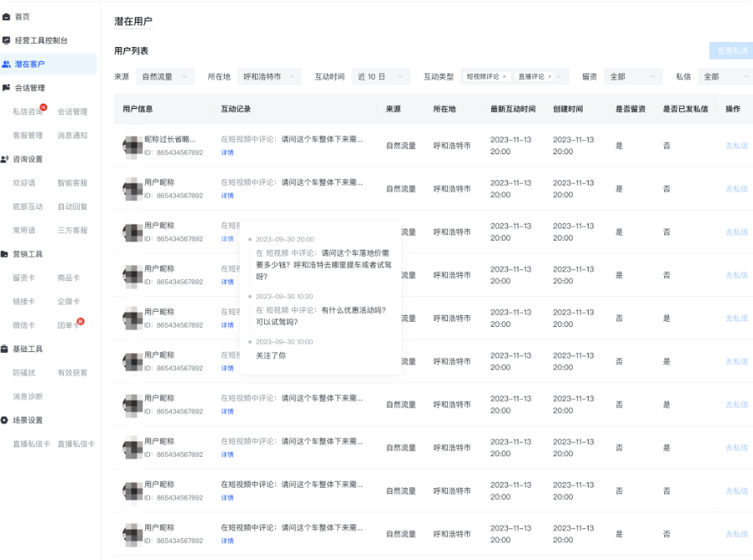The height and width of the screenshot is (560, 753).
Task: Click the 是否已发私信 column header
Action: [685, 109]
